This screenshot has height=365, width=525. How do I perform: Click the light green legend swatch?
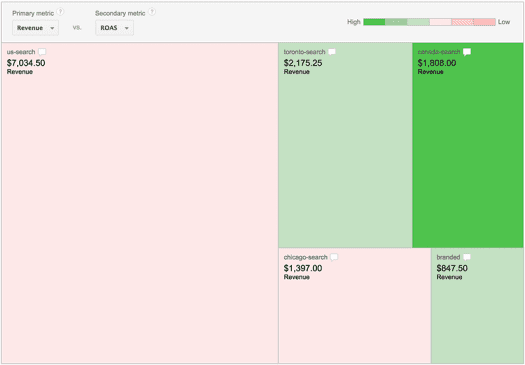(418, 22)
